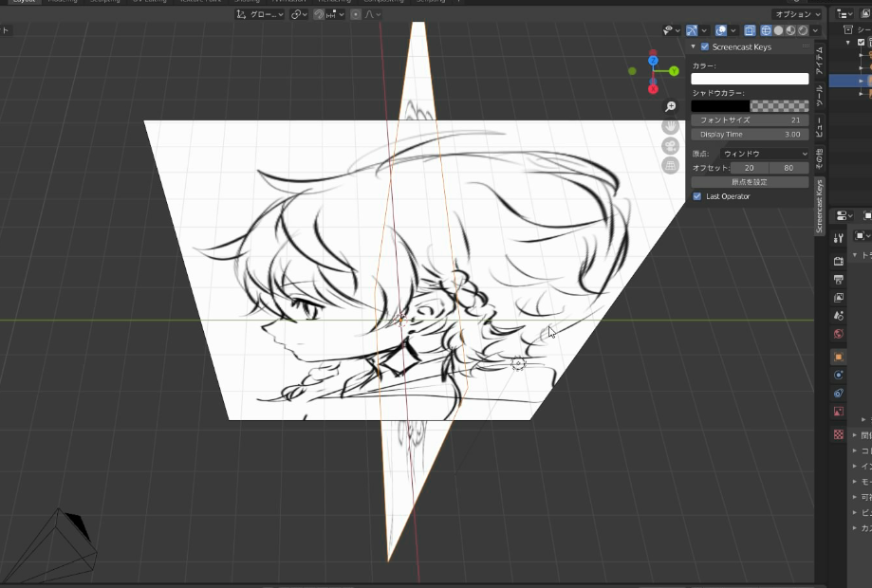Select the Zoom magnifier icon in the viewport

(671, 106)
